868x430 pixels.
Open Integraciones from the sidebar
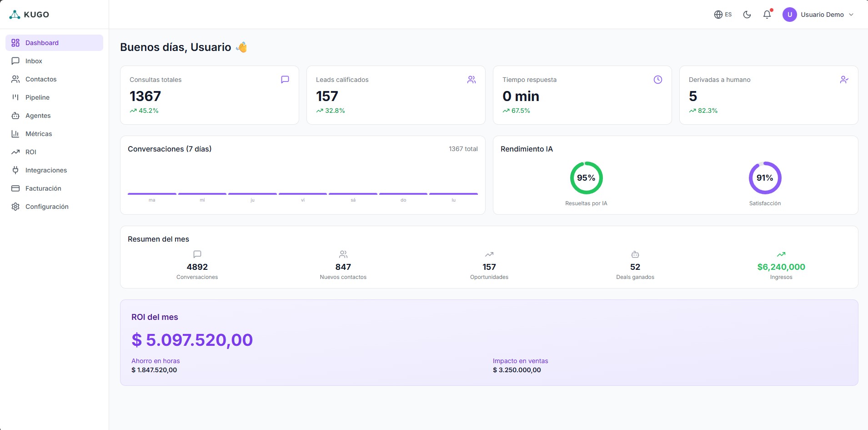(x=46, y=170)
